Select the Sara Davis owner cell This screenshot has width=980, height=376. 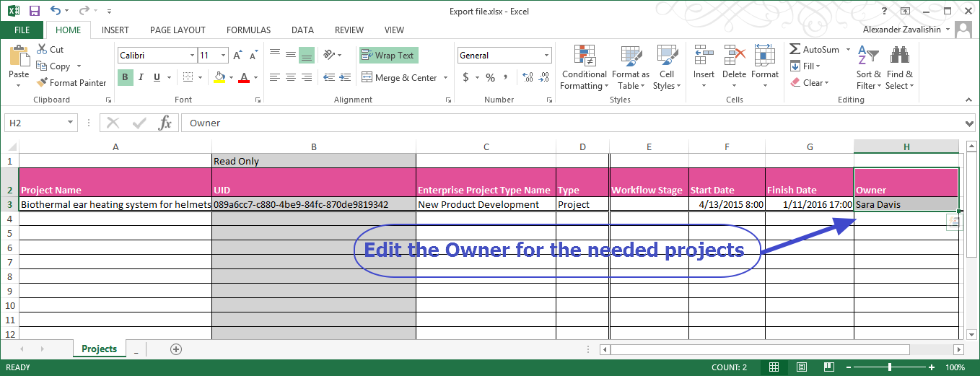coord(906,204)
